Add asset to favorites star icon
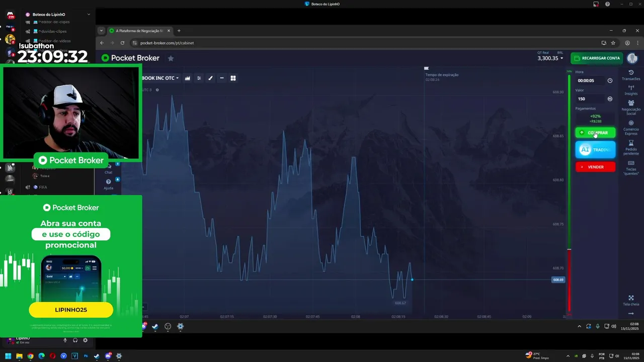 coord(171,58)
